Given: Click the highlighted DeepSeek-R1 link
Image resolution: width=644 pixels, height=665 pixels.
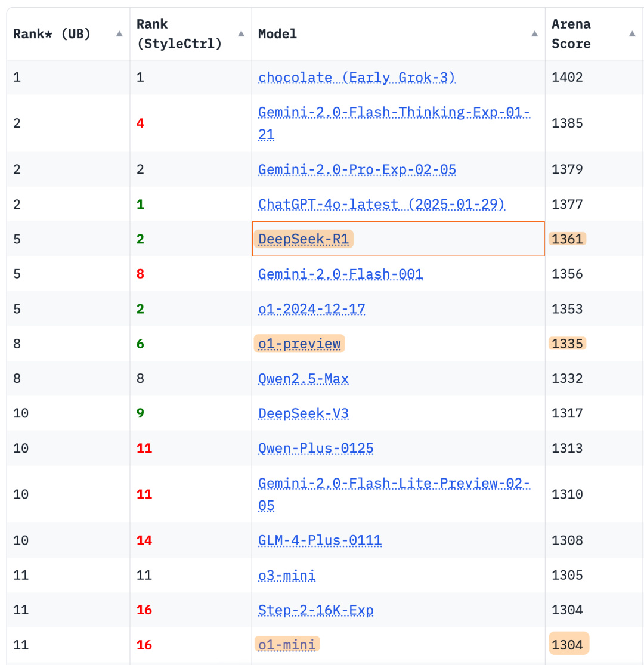Looking at the screenshot, I should pyautogui.click(x=303, y=239).
